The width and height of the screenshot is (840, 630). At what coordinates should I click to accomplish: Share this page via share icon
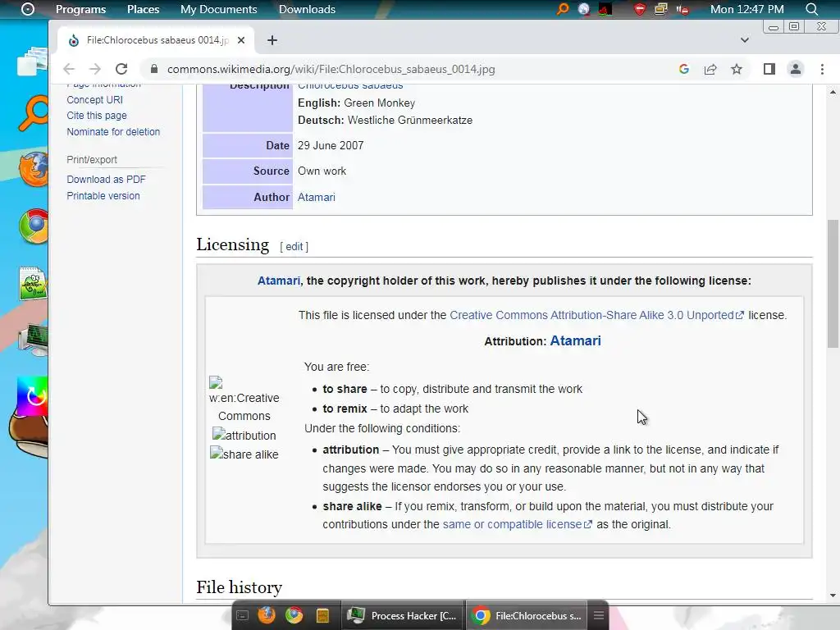coord(710,69)
